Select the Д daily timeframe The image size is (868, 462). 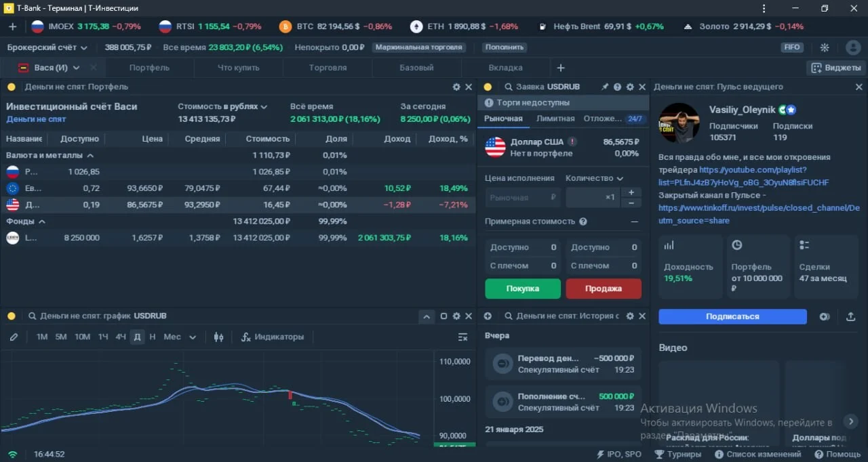point(138,337)
